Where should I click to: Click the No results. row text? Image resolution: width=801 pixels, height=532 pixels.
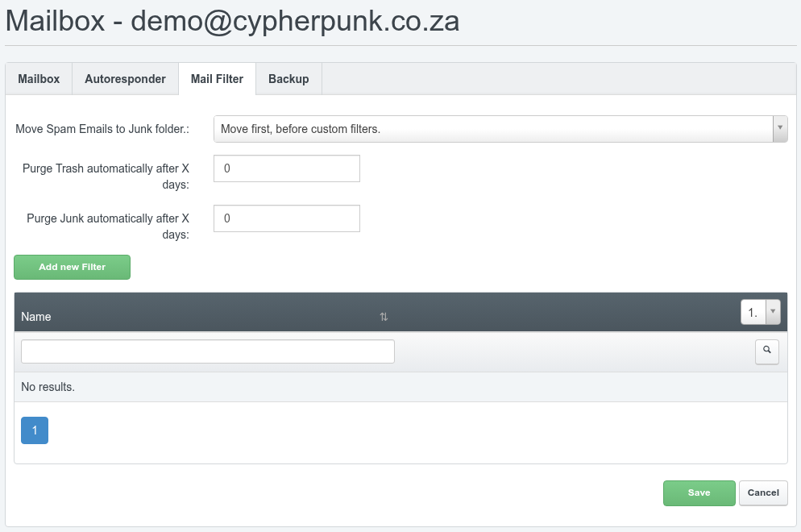48,387
